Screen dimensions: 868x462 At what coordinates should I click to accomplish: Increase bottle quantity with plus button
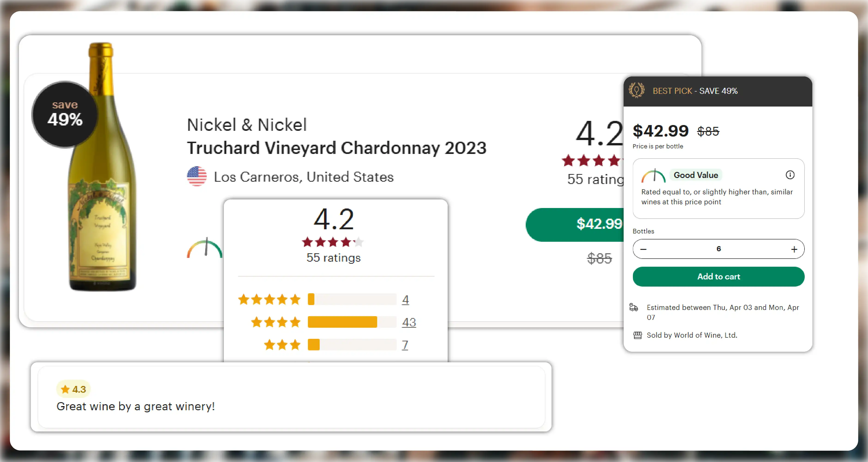(x=794, y=249)
